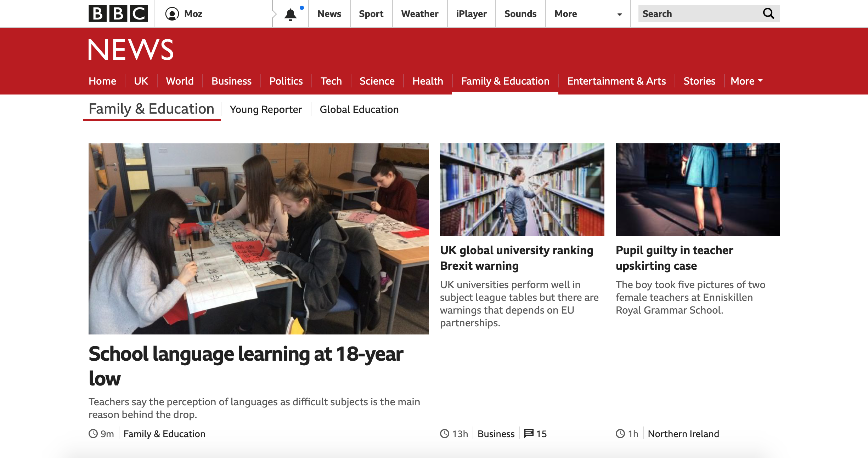Expand the More menu in red nav
The width and height of the screenshot is (868, 458).
point(746,81)
